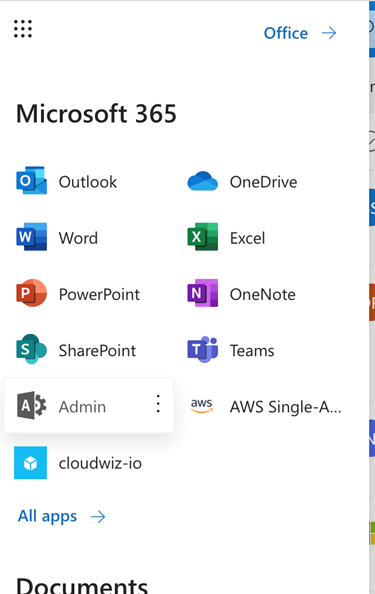
Task: Open the Outlook app icon
Action: 31,181
